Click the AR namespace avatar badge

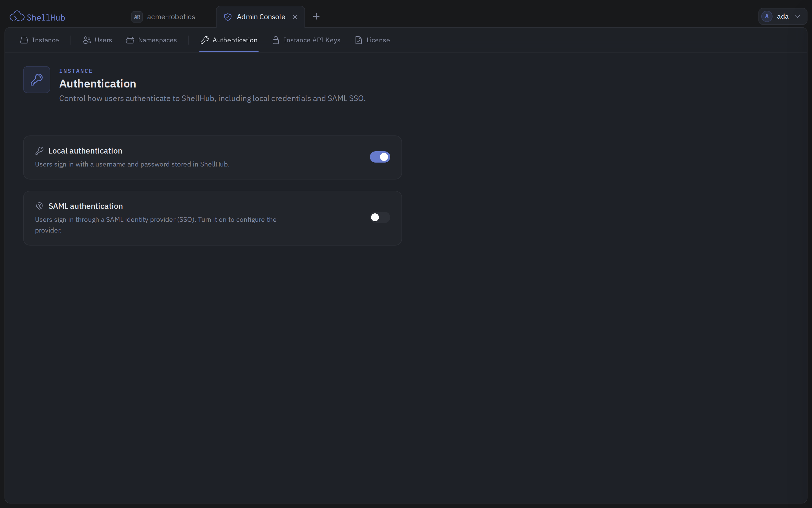tap(137, 17)
